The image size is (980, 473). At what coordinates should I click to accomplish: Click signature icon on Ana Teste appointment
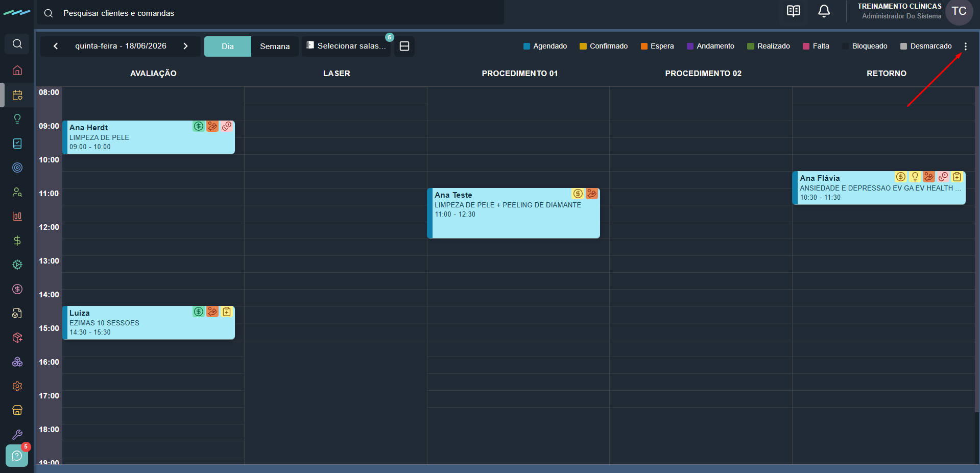click(592, 194)
